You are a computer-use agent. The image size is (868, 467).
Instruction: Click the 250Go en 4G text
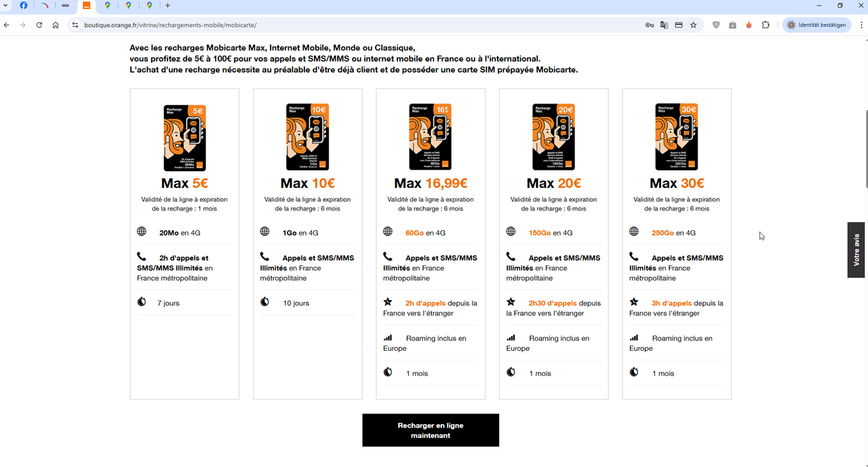[x=674, y=233]
